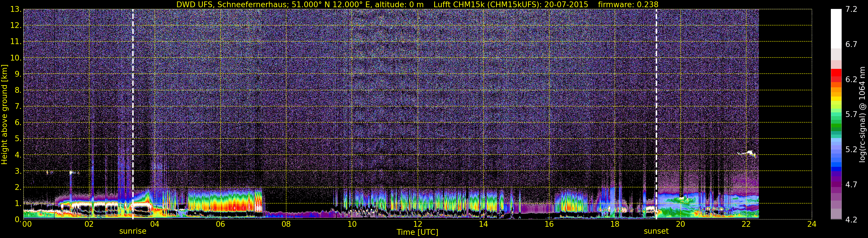This screenshot has width=868, height=238.
Task: Click the height tick '8.'
Action: tap(18, 90)
